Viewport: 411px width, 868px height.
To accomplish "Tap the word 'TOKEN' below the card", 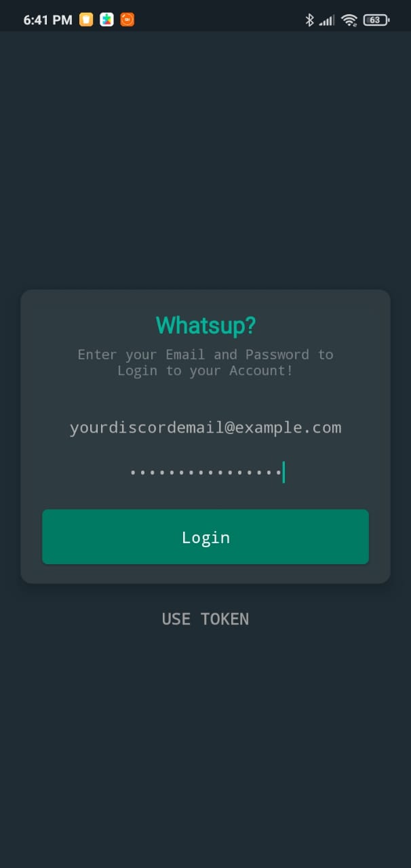I will [224, 618].
